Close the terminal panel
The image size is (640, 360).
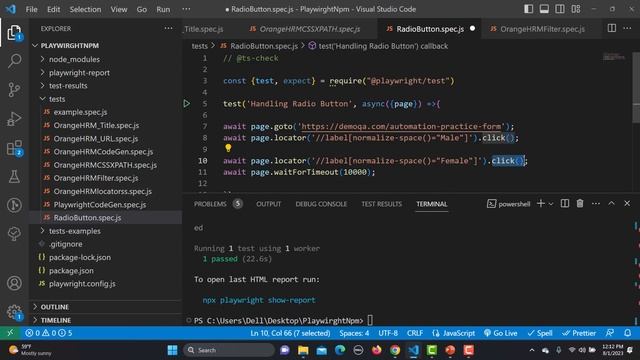click(627, 203)
